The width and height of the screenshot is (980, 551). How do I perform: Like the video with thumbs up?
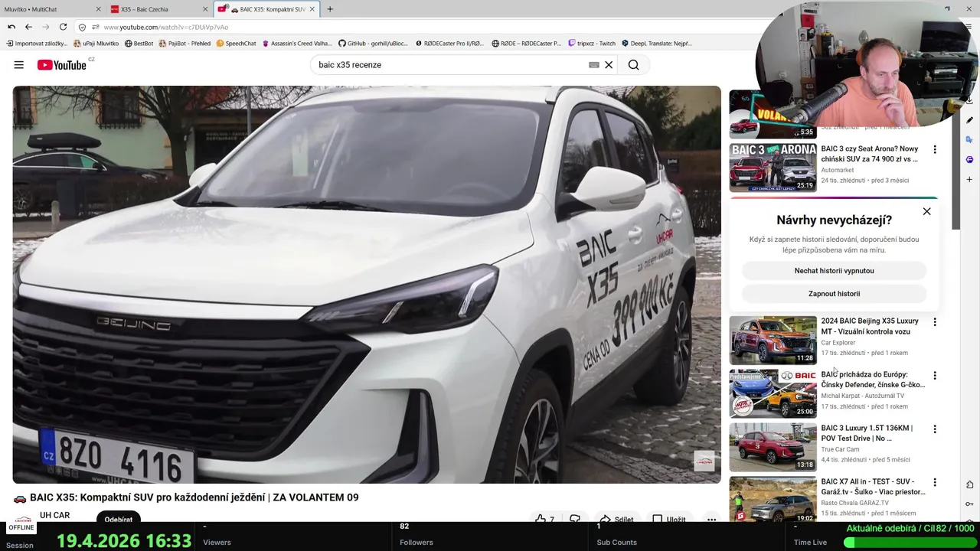(544, 518)
